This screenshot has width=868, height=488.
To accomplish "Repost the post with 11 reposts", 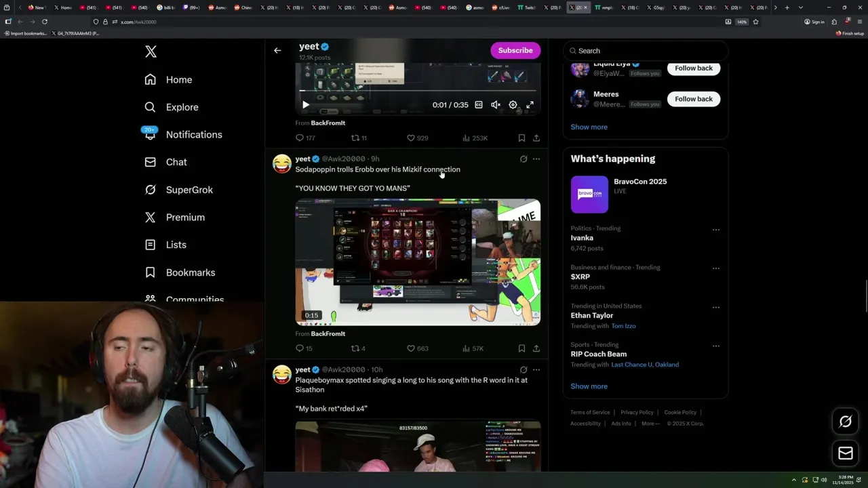I will click(x=359, y=138).
